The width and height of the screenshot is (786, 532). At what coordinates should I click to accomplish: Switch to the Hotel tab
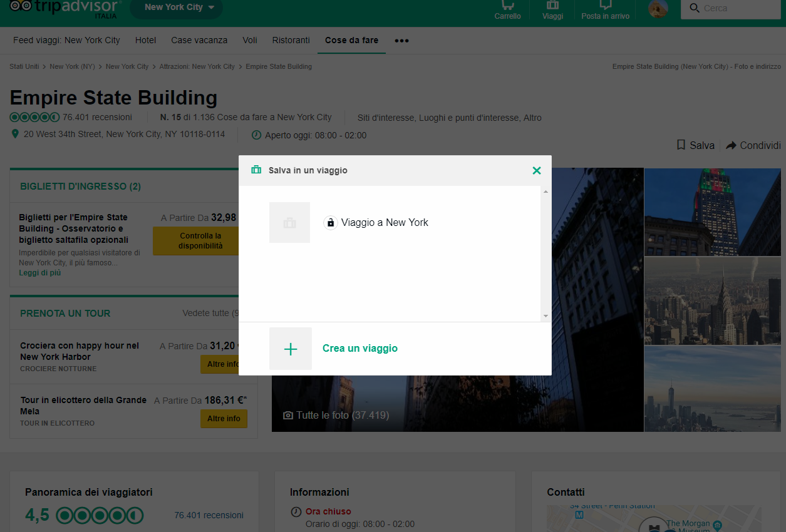click(145, 40)
